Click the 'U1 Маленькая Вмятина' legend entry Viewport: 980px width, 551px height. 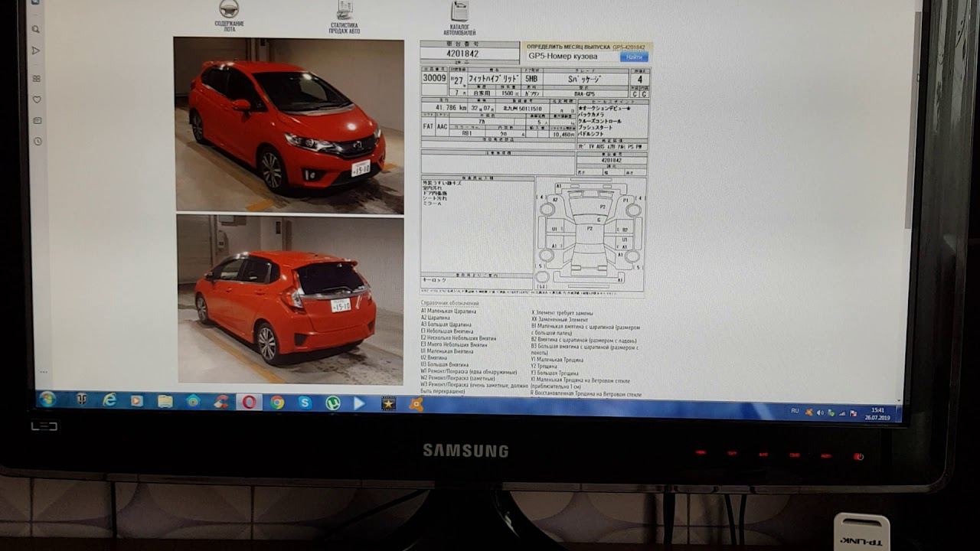pos(447,351)
